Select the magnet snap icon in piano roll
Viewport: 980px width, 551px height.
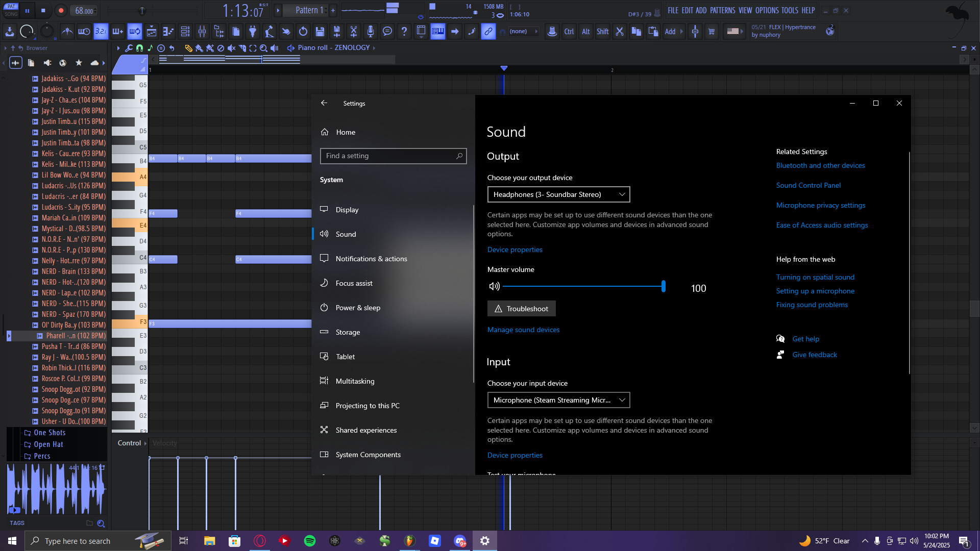pos(139,48)
